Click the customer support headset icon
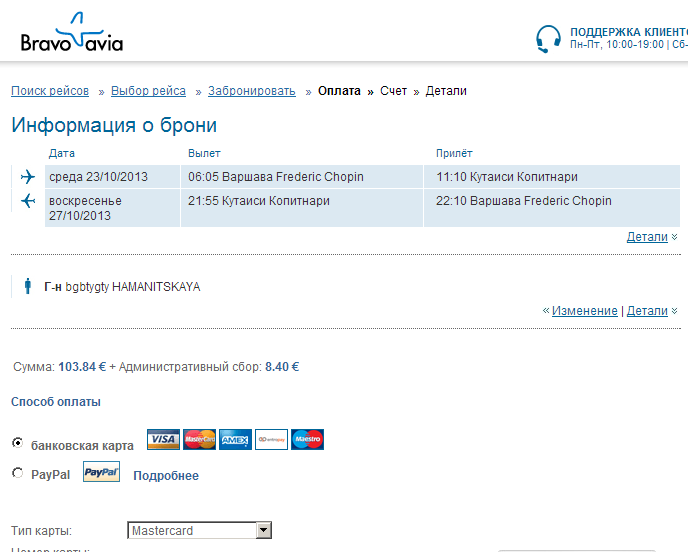 [x=548, y=39]
